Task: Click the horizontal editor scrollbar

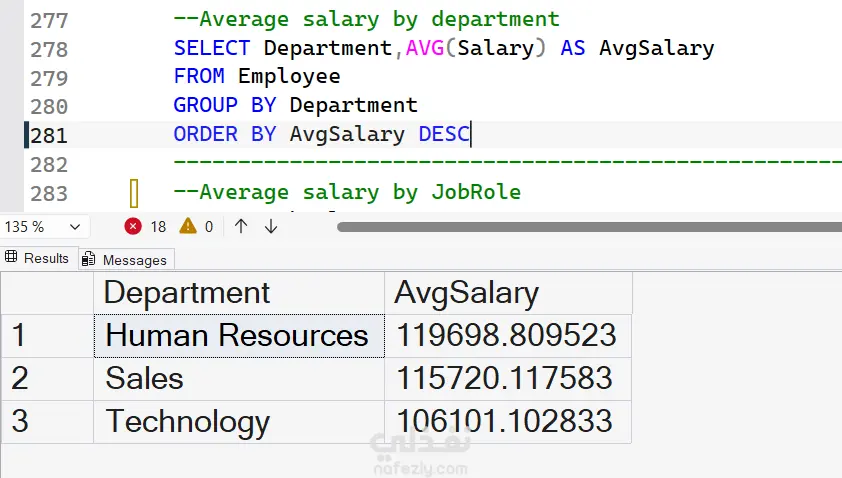Action: click(589, 227)
